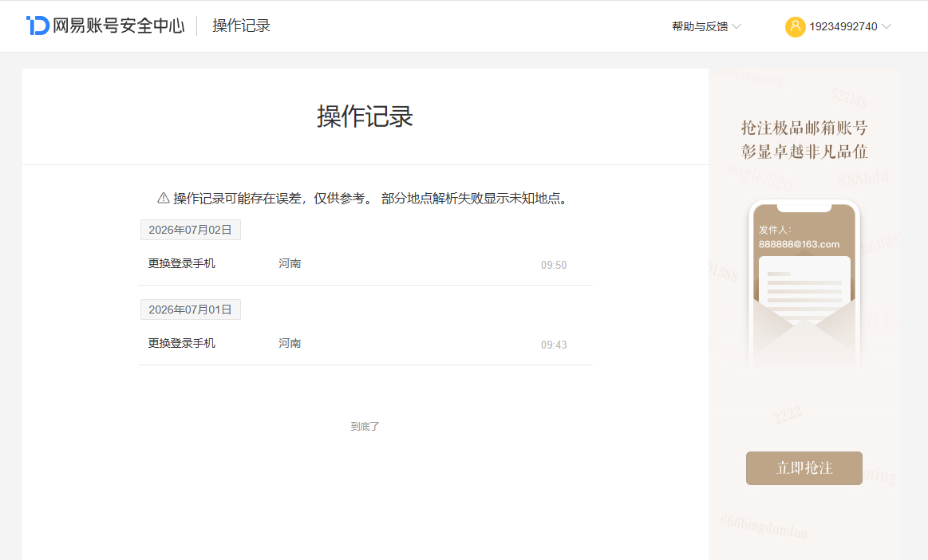
Task: Click the orange user avatar icon
Action: click(795, 26)
